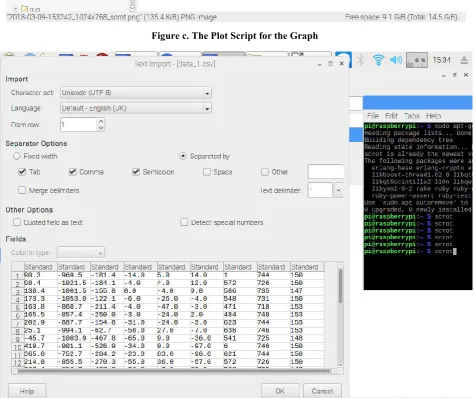This screenshot has height=398, width=475.
Task: Click the eject icon beside the clock
Action: [464, 60]
